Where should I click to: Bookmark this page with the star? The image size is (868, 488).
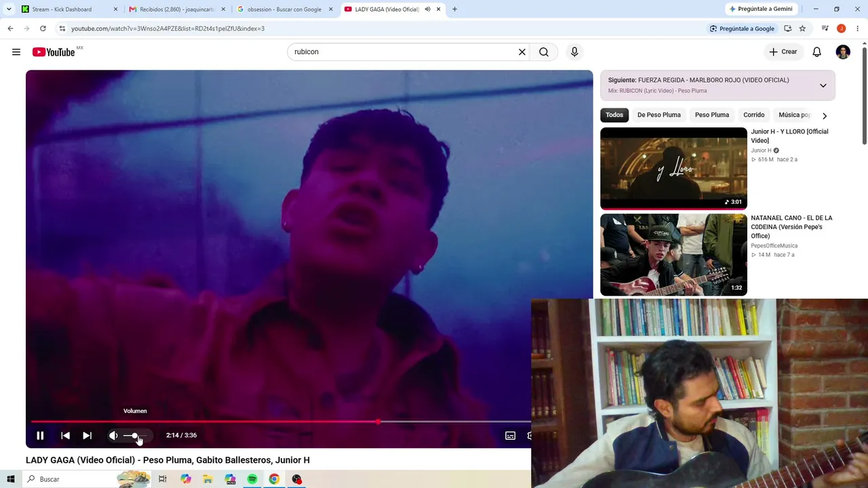click(x=802, y=28)
